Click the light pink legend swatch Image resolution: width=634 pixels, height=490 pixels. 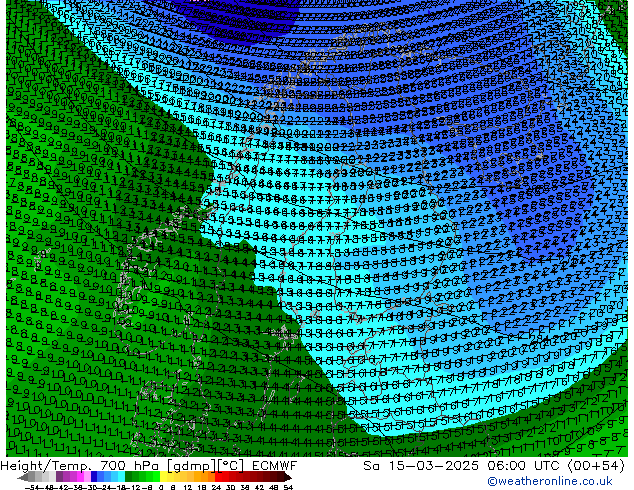87,477
